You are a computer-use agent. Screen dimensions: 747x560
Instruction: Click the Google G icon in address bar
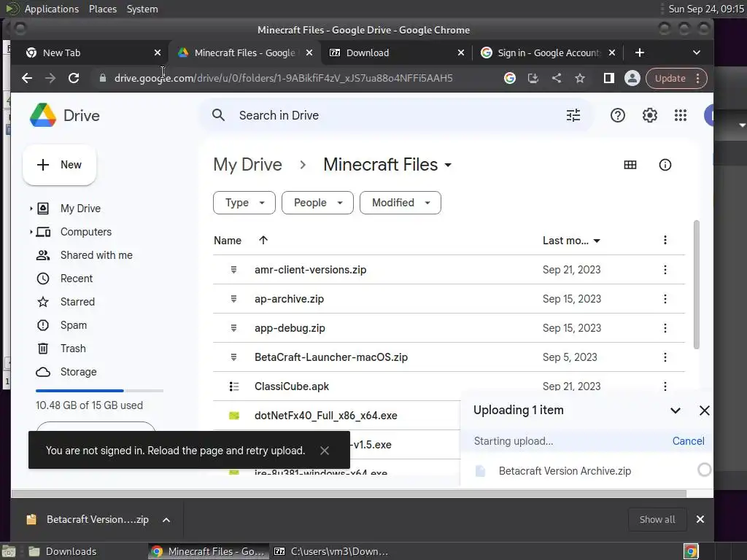tap(509, 78)
